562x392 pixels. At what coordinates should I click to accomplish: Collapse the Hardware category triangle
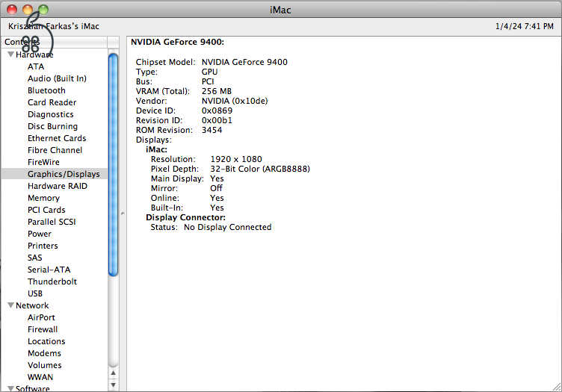coord(11,55)
